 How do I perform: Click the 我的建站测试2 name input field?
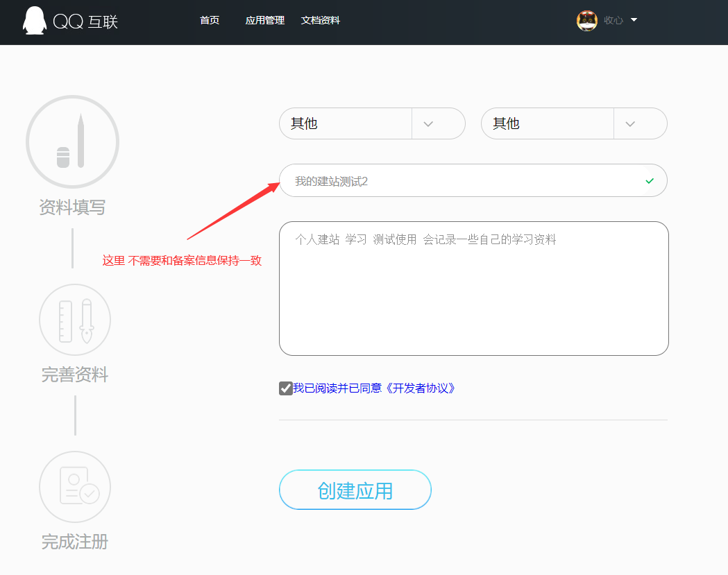[458, 181]
